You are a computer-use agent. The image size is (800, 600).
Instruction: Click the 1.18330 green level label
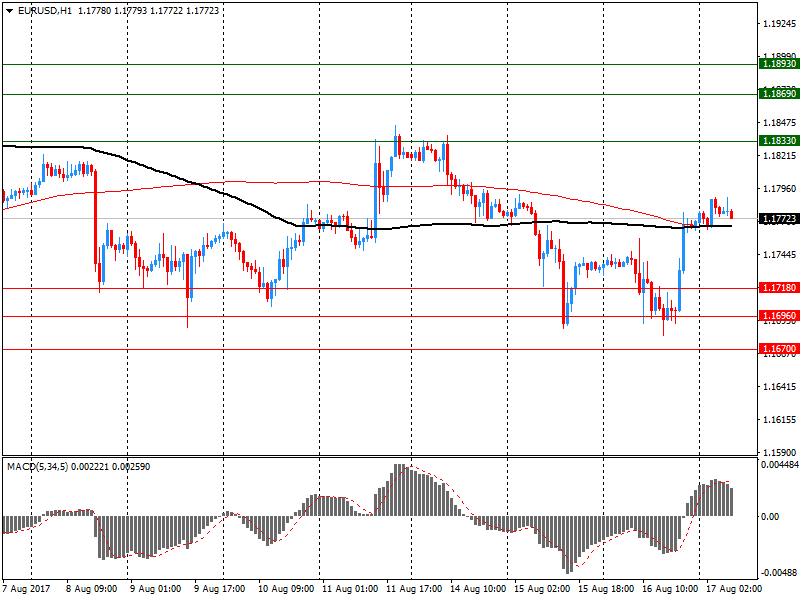point(779,140)
